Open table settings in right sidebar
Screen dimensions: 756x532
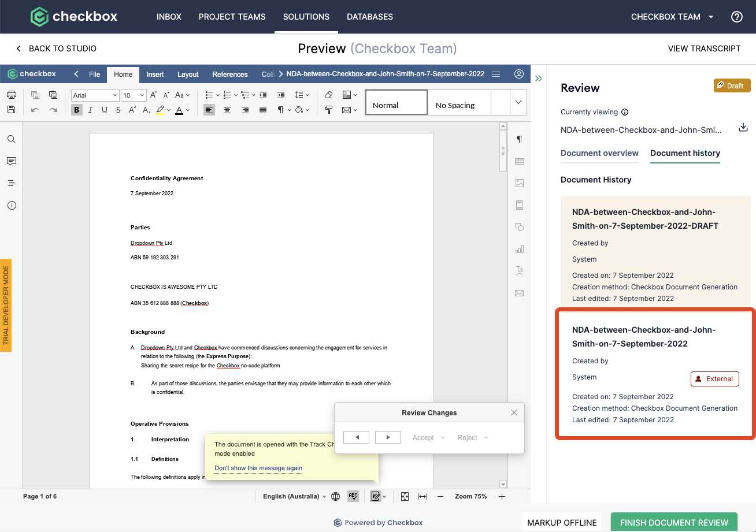[519, 161]
